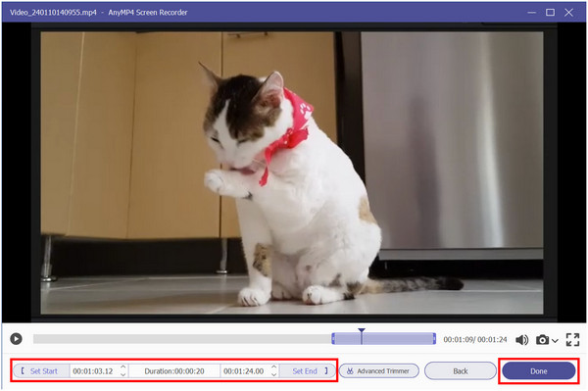Click the trim start handle on timeline
This screenshot has width=588, height=391.
[333, 339]
